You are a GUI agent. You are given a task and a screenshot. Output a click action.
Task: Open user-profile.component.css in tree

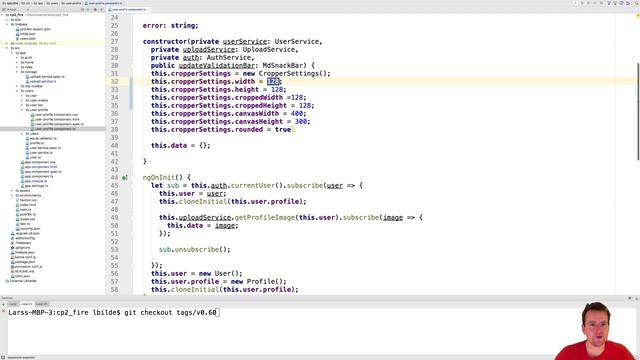(56, 115)
